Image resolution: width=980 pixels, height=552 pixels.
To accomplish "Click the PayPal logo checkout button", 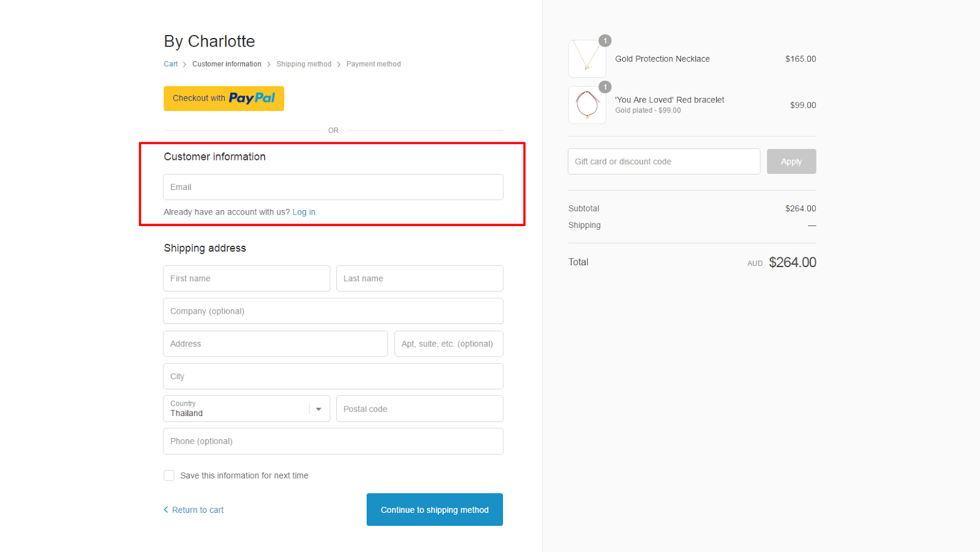I will coord(224,98).
